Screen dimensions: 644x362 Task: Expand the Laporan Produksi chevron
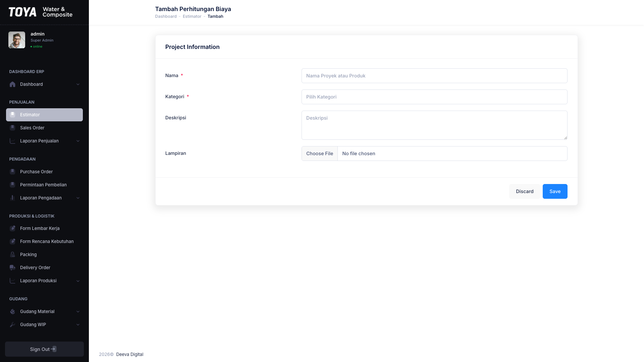point(78,281)
